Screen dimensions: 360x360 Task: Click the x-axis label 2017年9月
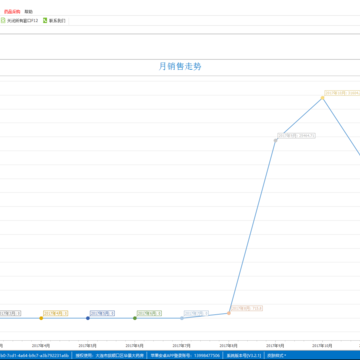point(276,346)
